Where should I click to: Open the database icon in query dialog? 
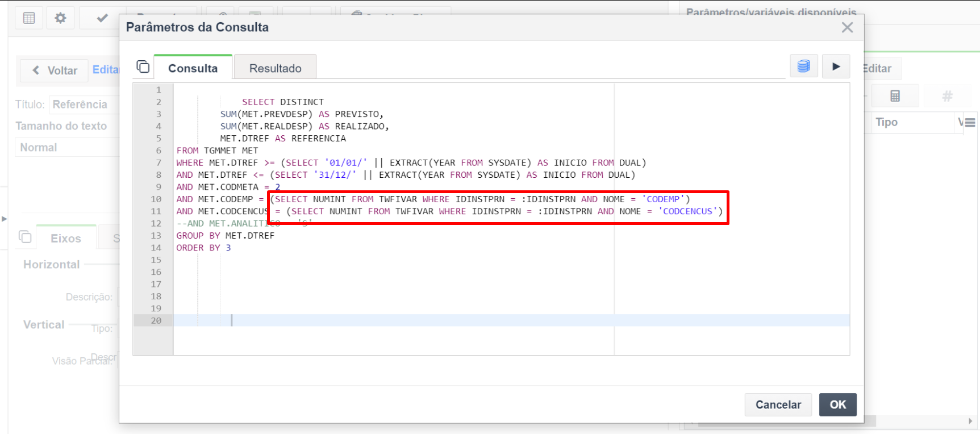pyautogui.click(x=803, y=66)
